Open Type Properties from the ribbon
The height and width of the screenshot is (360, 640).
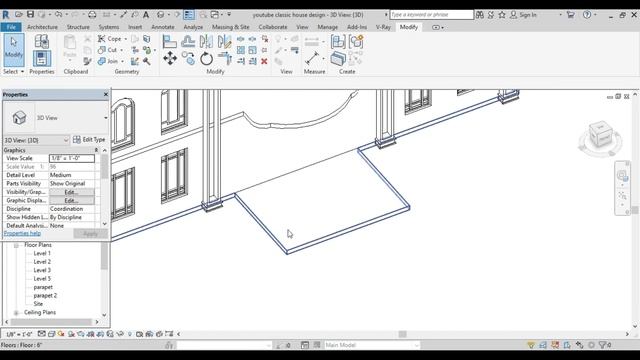coord(42,42)
